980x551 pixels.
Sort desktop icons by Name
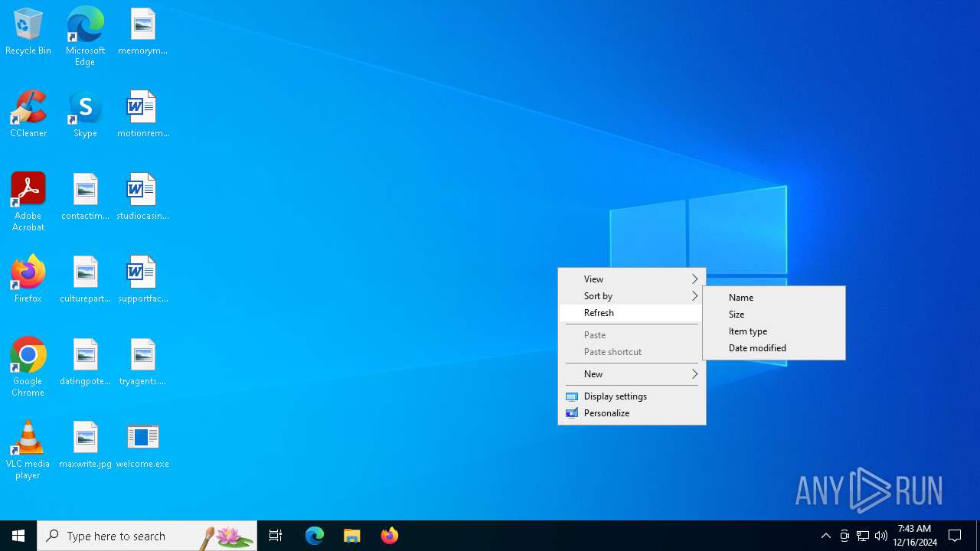tap(774, 298)
